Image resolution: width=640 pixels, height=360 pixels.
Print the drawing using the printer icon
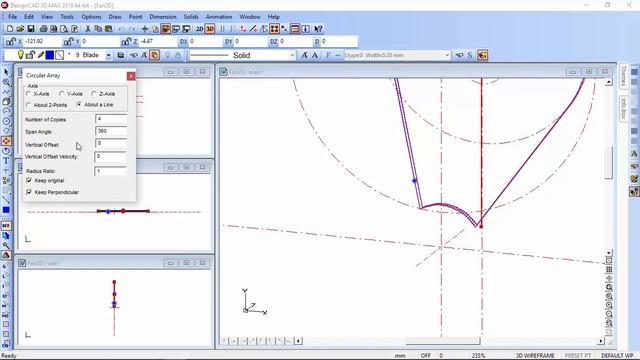pos(43,29)
